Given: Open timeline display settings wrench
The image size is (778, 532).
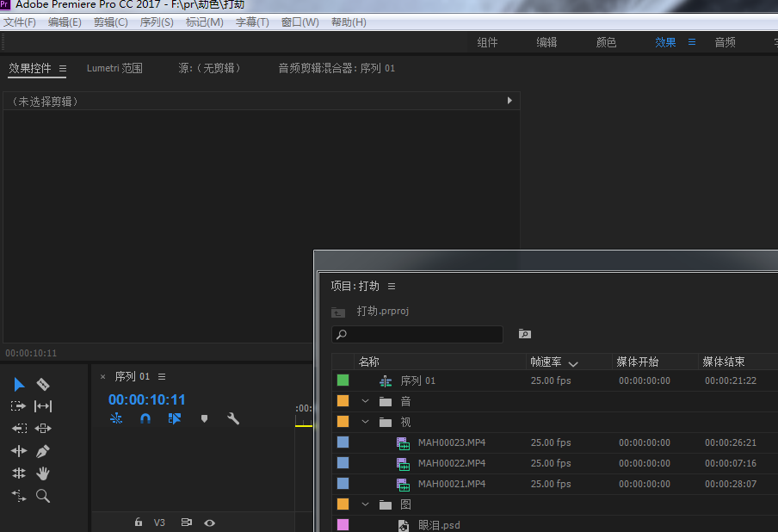Looking at the screenshot, I should 232,418.
